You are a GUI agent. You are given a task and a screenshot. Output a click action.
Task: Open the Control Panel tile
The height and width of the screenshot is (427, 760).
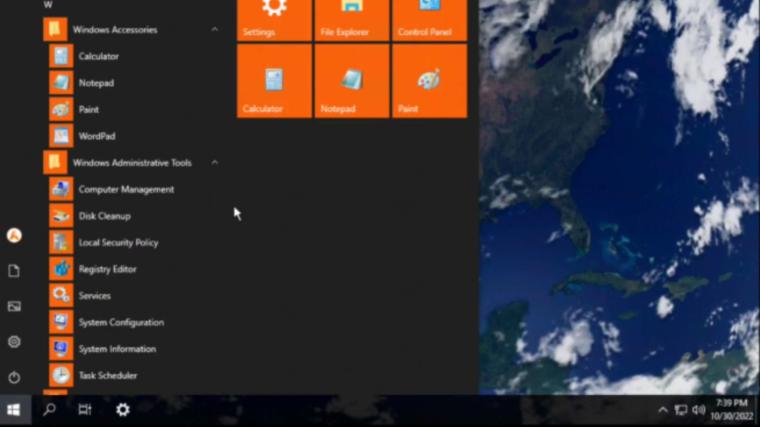coord(429,20)
